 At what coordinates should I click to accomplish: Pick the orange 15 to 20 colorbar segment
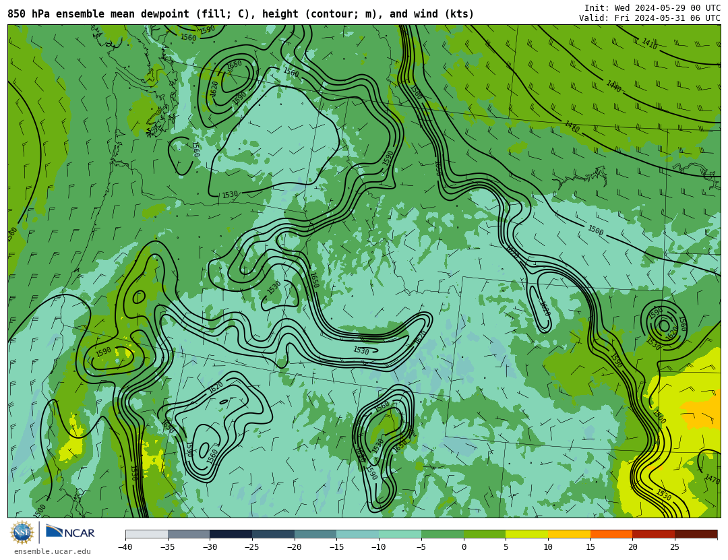pos(611,534)
